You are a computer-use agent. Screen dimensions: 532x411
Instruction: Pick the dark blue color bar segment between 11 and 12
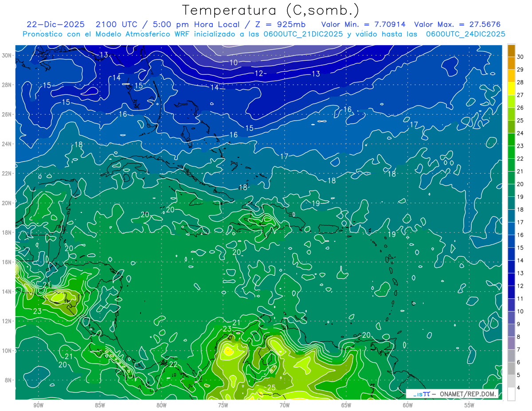tap(511, 293)
